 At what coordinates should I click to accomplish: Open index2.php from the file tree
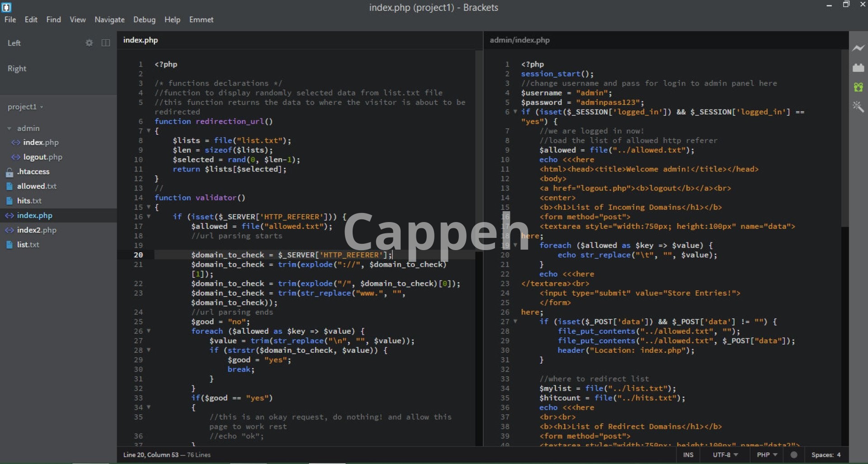pos(36,230)
